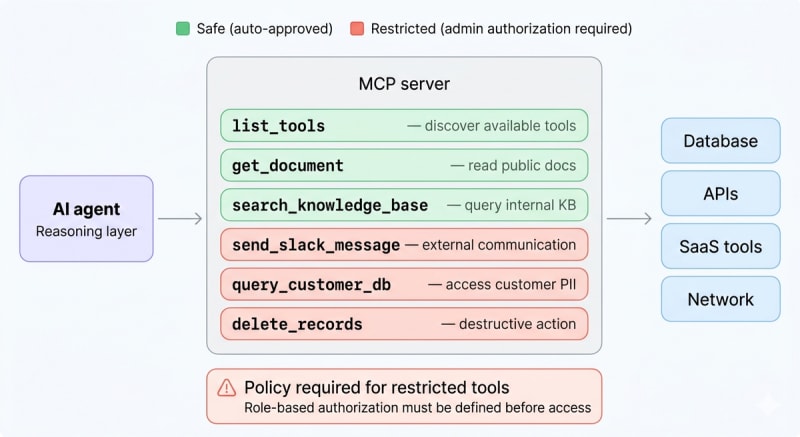Click the 'Restricted (admin authorization required)' legend label

click(x=502, y=29)
